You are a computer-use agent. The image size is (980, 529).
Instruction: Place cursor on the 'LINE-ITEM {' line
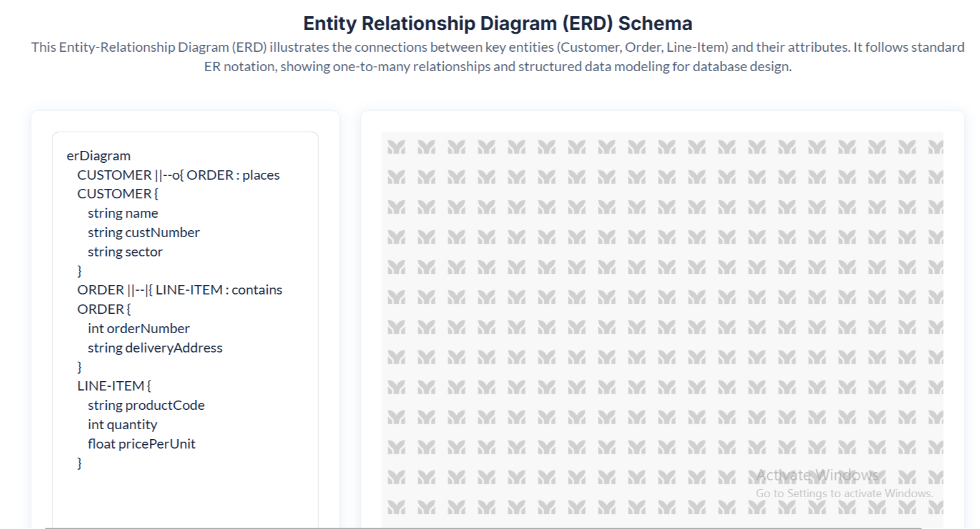click(x=114, y=386)
